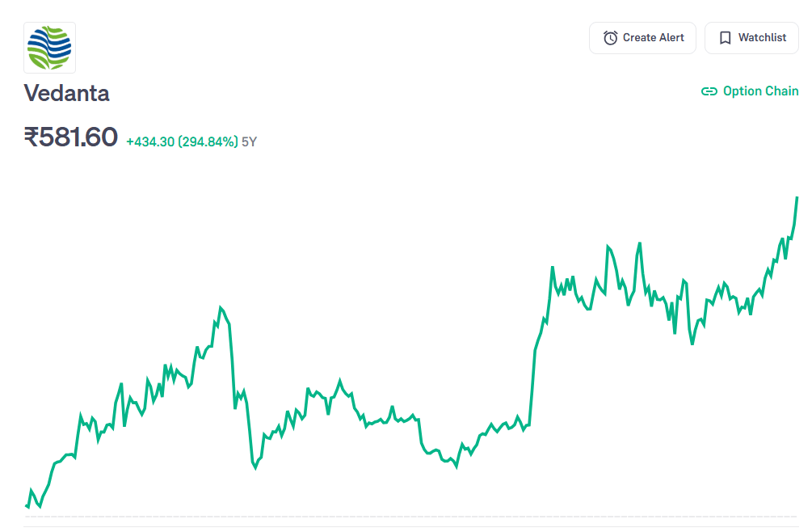Click the ₹581.60 current price
The height and width of the screenshot is (532, 812).
tap(71, 137)
